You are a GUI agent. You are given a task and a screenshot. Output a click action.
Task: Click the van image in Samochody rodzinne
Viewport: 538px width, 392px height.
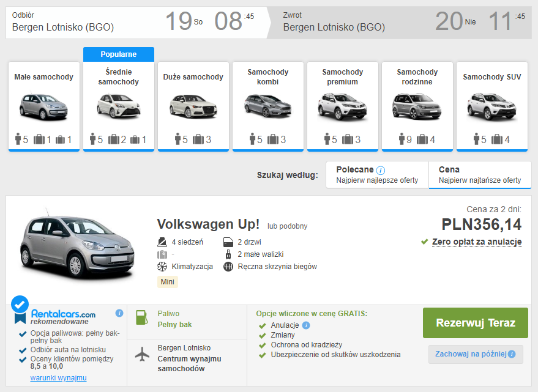pyautogui.click(x=417, y=106)
